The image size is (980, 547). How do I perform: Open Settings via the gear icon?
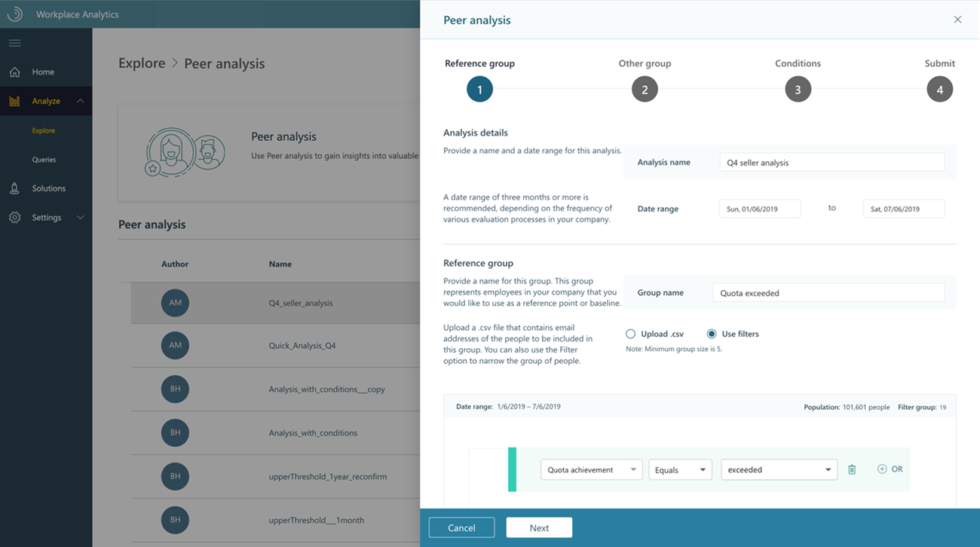click(x=14, y=217)
